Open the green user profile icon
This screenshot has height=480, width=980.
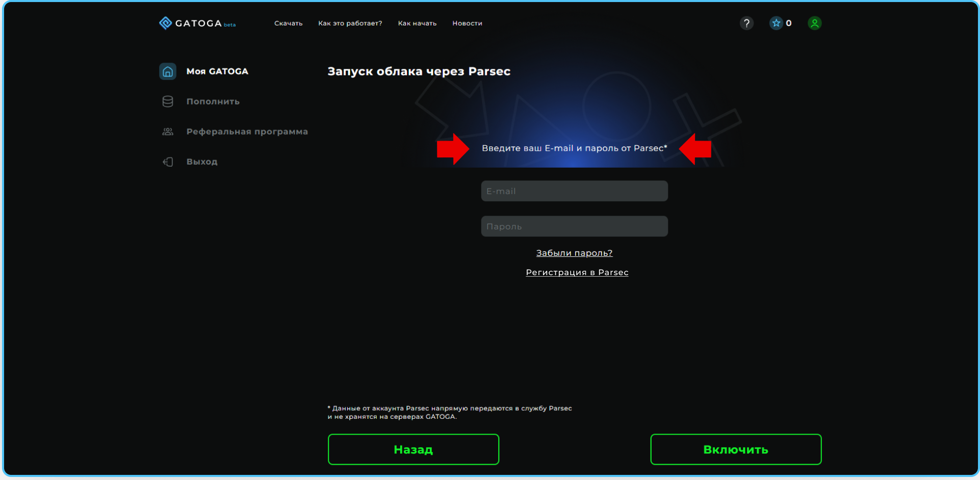814,23
